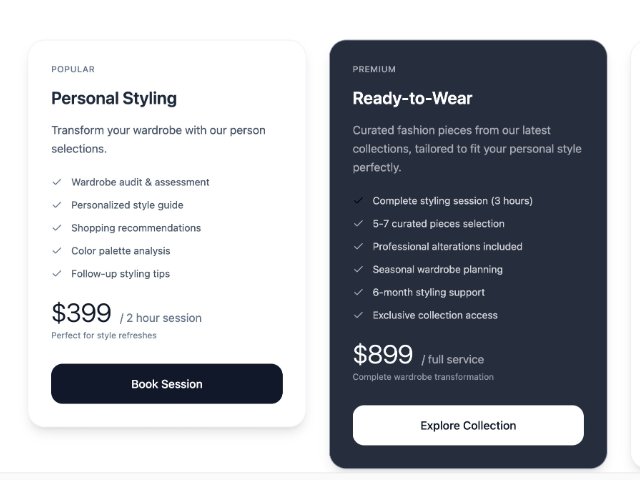Tap the Follow-up styling tips checkmark
The width and height of the screenshot is (640, 480).
click(57, 274)
